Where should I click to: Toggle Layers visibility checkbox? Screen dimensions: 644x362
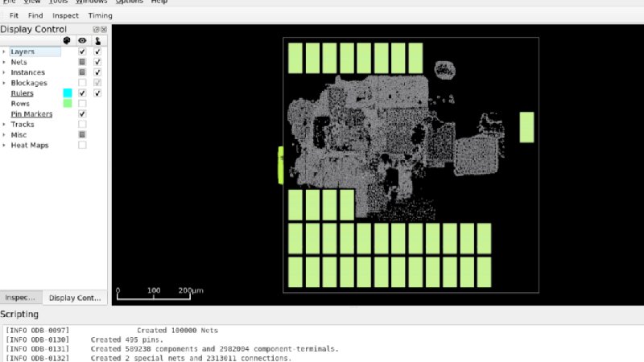(82, 51)
